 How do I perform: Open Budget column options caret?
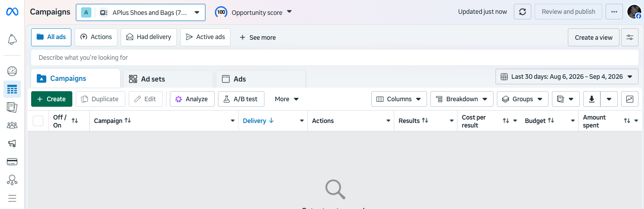[573, 121]
